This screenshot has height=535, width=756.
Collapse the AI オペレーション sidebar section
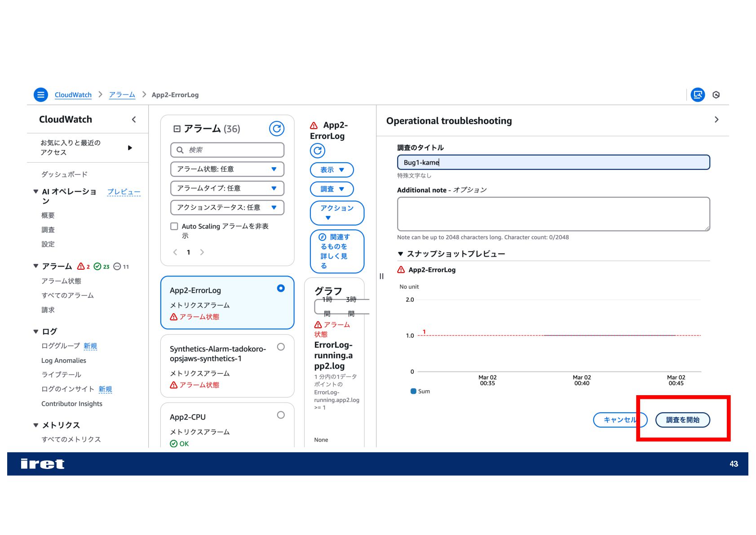pyautogui.click(x=36, y=192)
